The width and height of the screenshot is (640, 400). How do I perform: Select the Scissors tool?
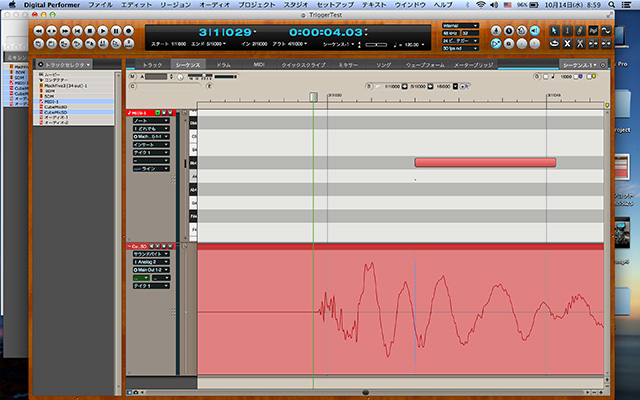coord(580,44)
